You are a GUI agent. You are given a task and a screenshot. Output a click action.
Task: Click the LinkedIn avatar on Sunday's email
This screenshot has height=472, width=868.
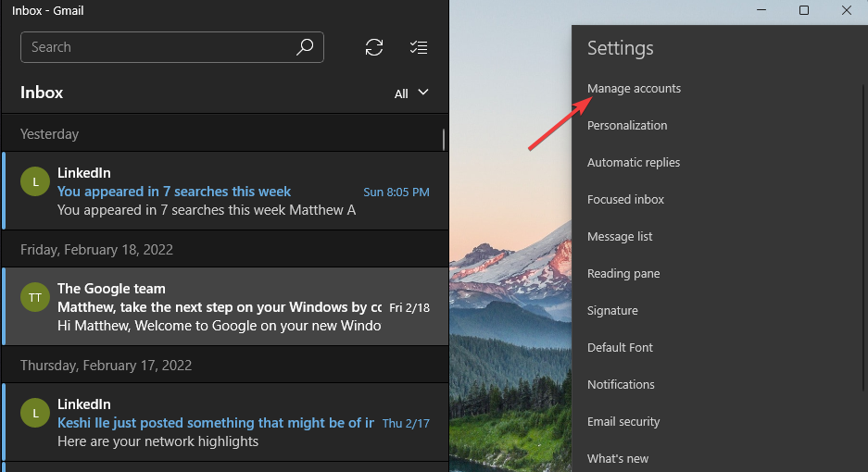(x=35, y=181)
